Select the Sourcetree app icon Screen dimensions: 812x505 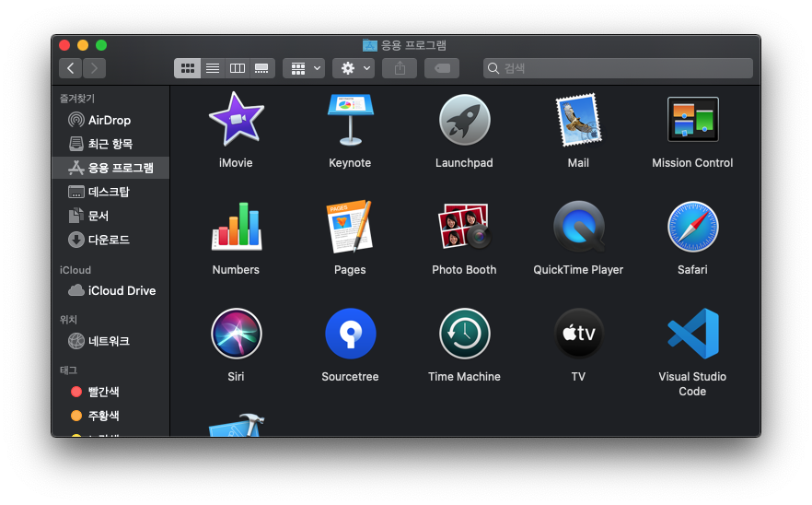[x=350, y=334]
